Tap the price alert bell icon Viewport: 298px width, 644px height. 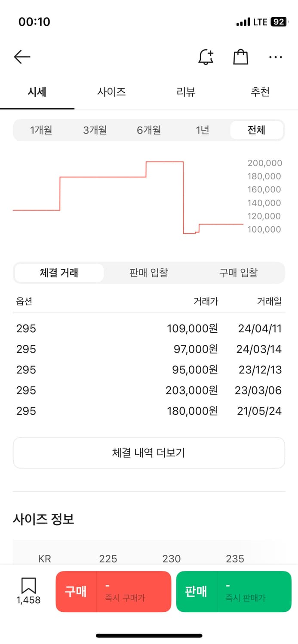[206, 57]
